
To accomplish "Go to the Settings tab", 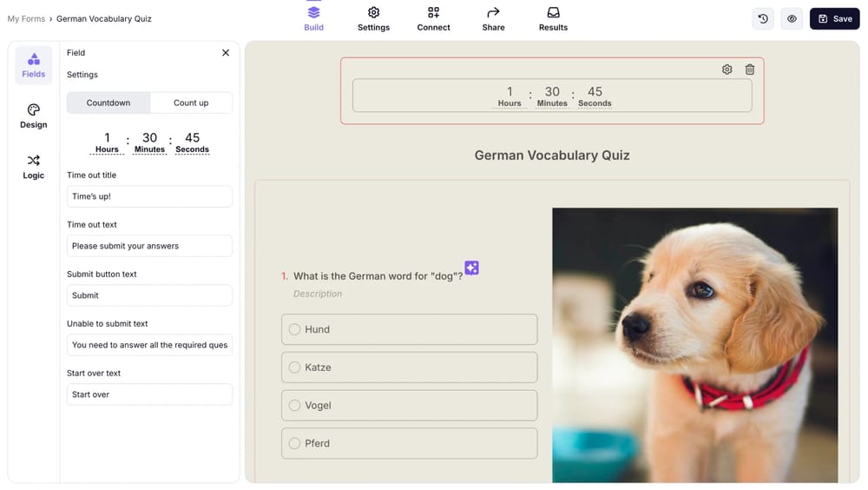I will [x=373, y=18].
